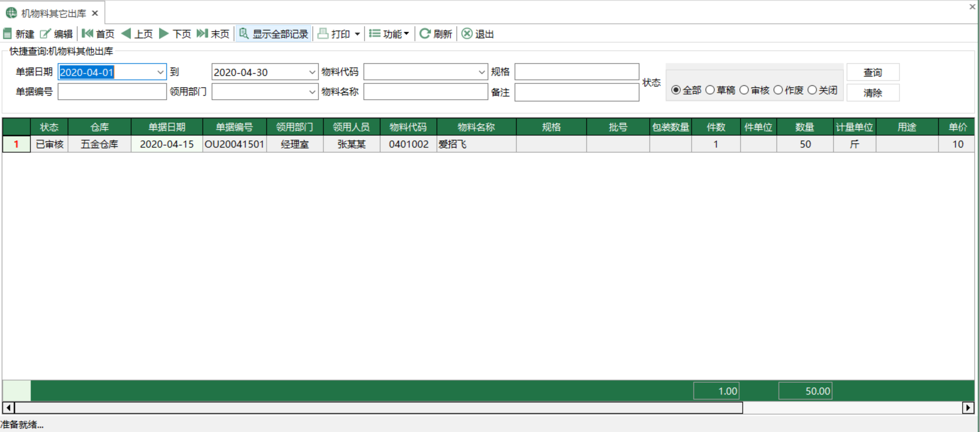Open the start date 2020-04-01 dropdown
Screen dimensions: 980x432
tap(160, 72)
